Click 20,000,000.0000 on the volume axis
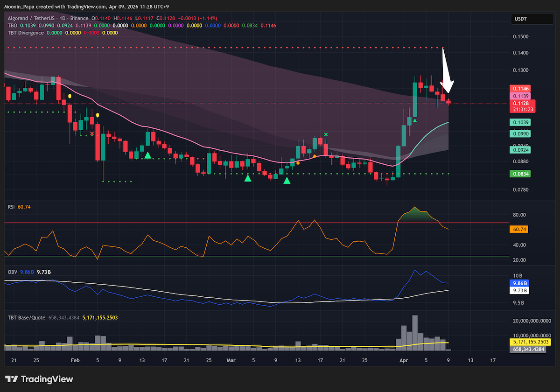 532,321
